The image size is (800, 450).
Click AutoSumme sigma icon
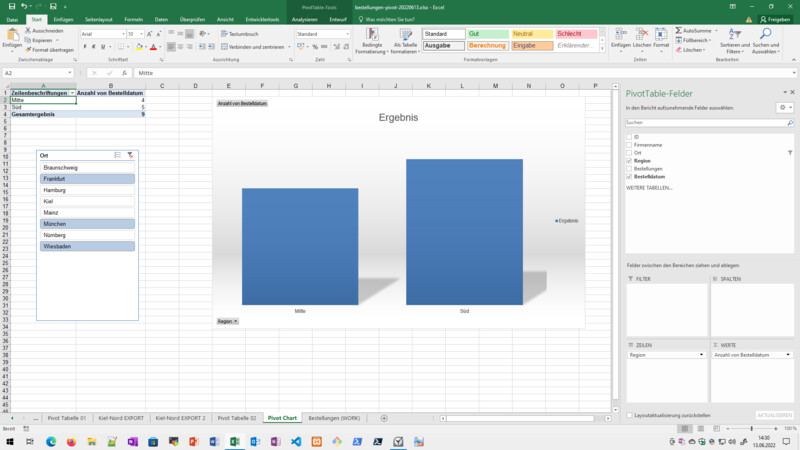point(679,31)
